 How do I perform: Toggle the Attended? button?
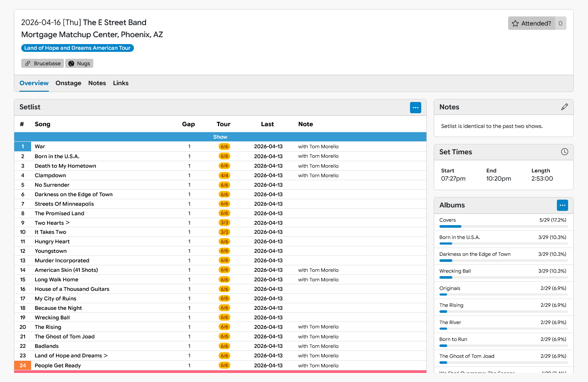coord(531,24)
